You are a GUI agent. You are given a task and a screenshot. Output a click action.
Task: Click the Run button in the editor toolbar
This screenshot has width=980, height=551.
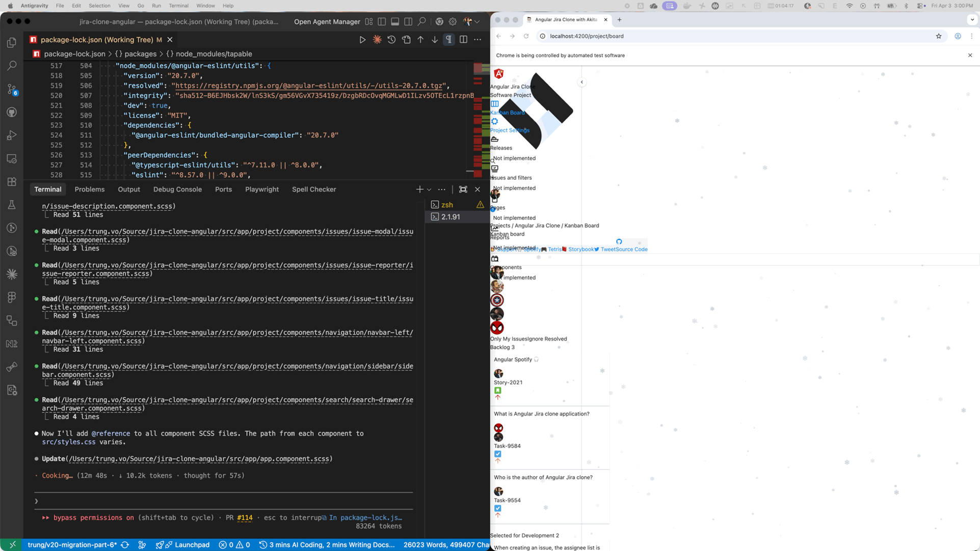pyautogui.click(x=362, y=39)
